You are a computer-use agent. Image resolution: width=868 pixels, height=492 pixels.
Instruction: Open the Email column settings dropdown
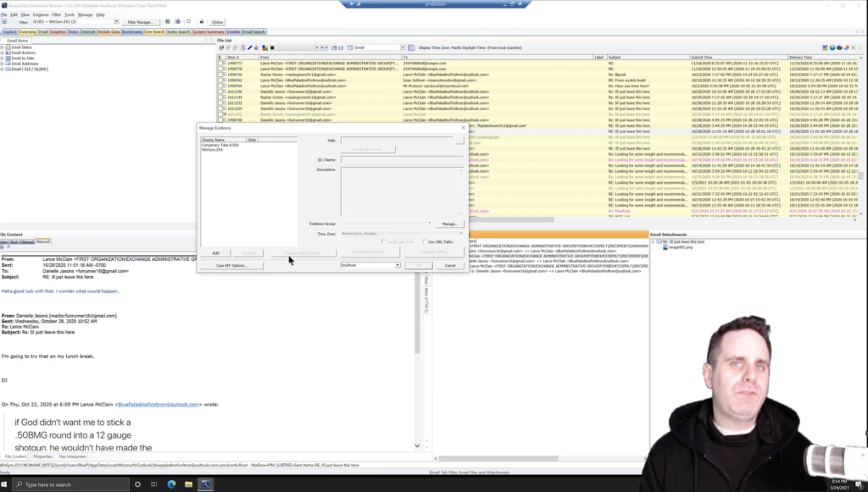click(x=403, y=48)
